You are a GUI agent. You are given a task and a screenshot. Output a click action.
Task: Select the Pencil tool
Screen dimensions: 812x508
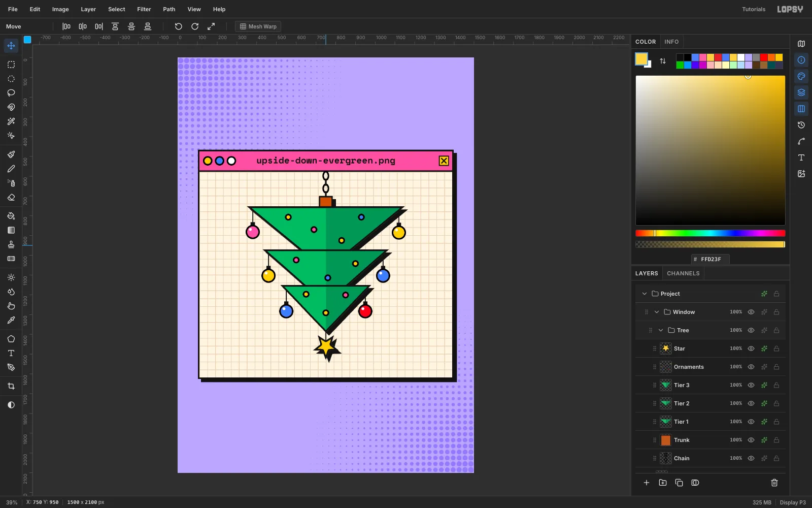(11, 169)
